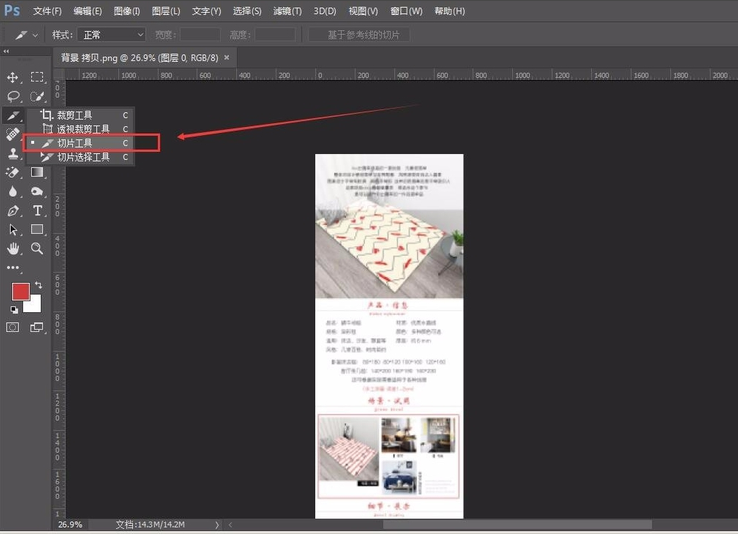Select the Hand tool

[14, 248]
